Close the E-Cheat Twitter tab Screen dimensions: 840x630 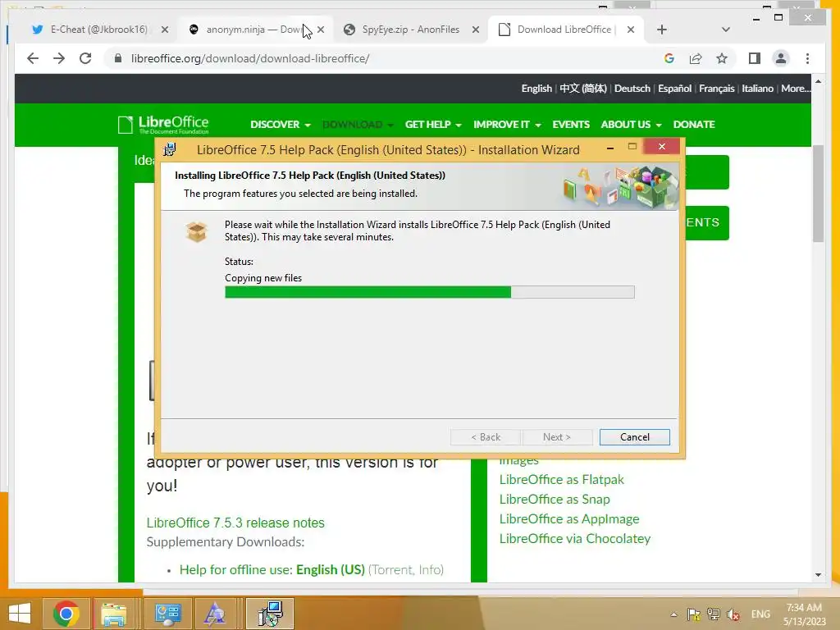click(x=165, y=30)
